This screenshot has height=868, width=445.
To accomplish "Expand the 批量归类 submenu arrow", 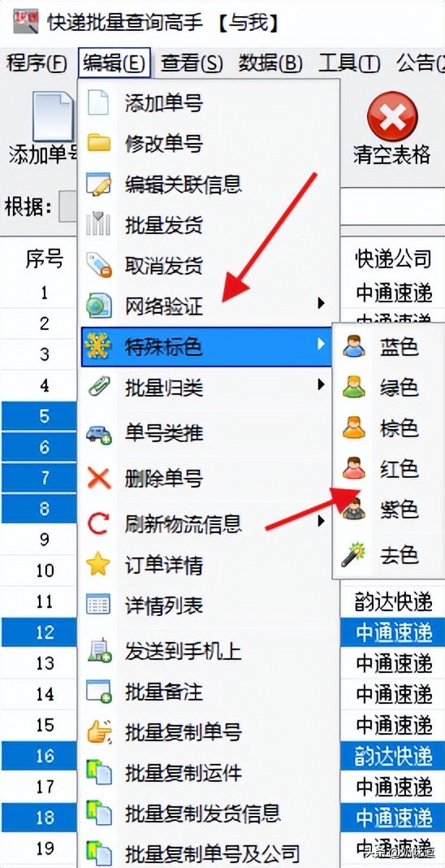I will (x=321, y=384).
